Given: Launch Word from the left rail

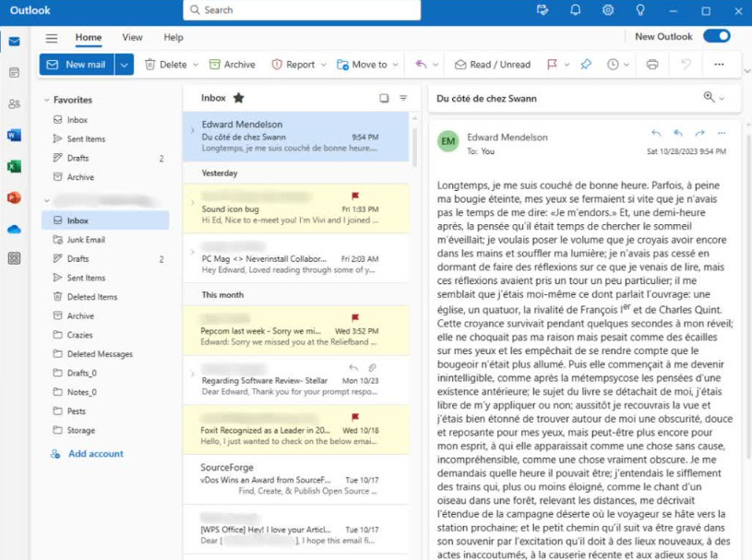Looking at the screenshot, I should tap(15, 136).
